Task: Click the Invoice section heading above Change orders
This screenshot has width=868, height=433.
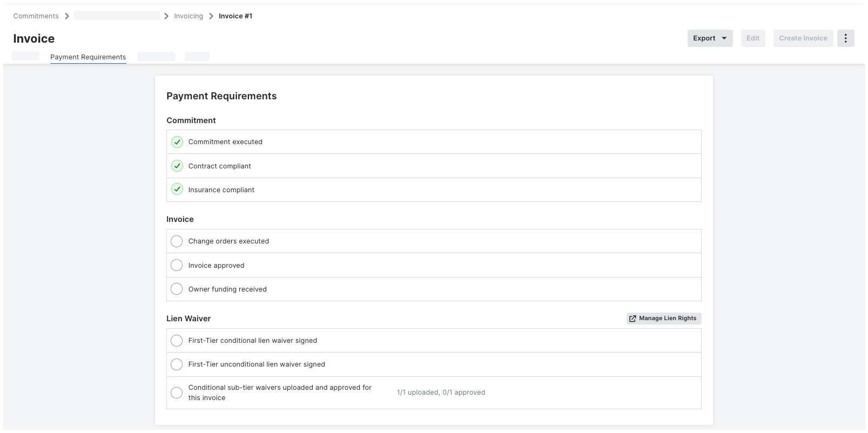Action: coord(180,219)
